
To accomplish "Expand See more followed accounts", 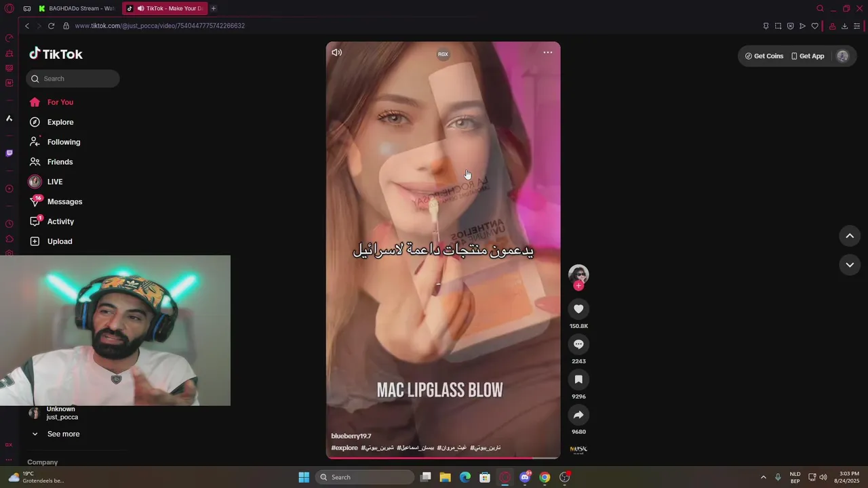I will [x=56, y=434].
